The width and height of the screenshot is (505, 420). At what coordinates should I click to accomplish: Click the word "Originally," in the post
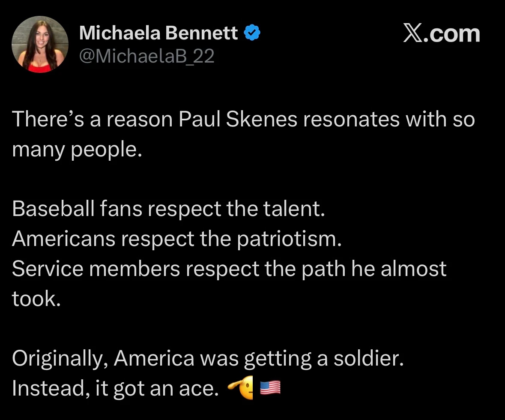coord(59,358)
